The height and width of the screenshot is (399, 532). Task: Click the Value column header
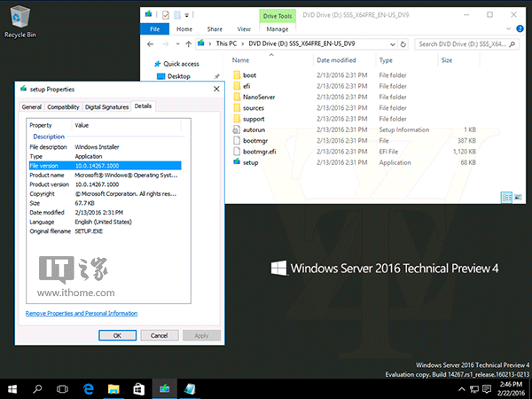point(82,125)
